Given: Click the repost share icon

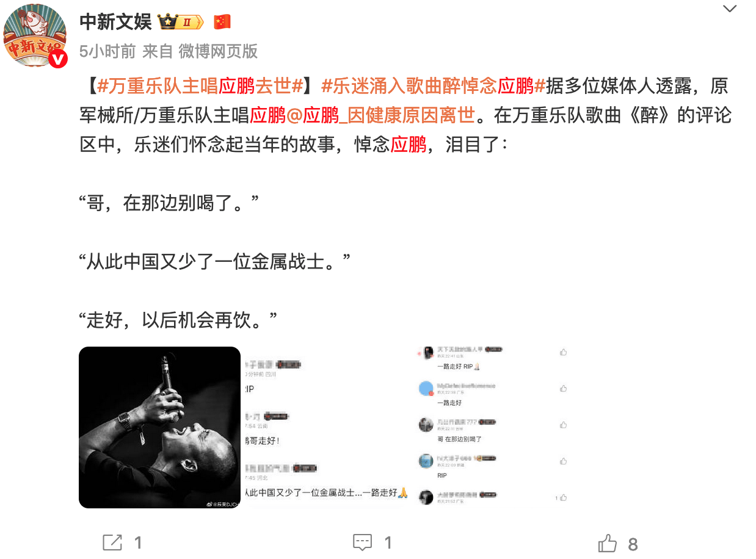Looking at the screenshot, I should pos(112,542).
